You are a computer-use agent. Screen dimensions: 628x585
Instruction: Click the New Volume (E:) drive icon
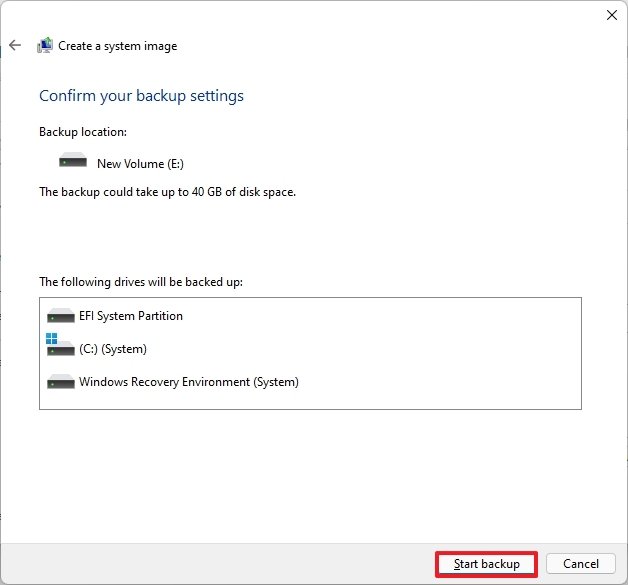coord(73,160)
